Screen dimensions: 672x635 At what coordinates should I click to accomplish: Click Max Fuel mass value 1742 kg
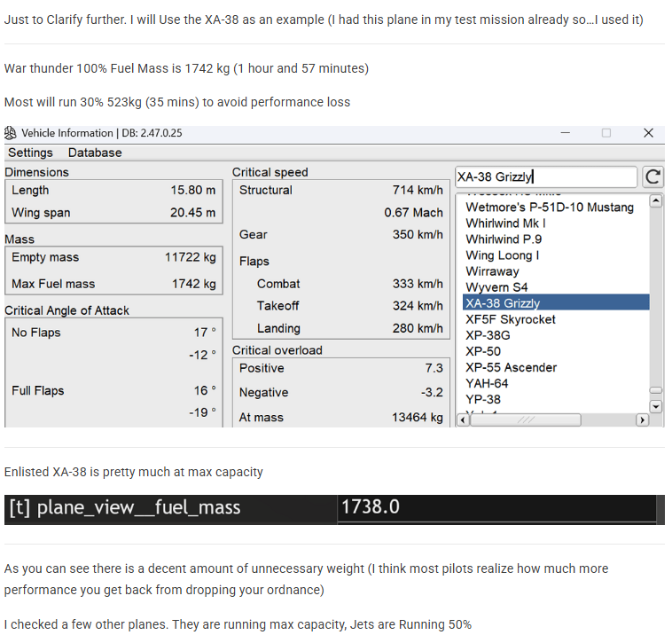click(194, 284)
